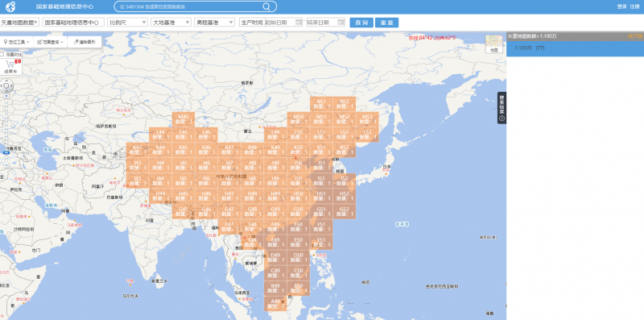
Task: Click the 登录 login link
Action: click(621, 6)
